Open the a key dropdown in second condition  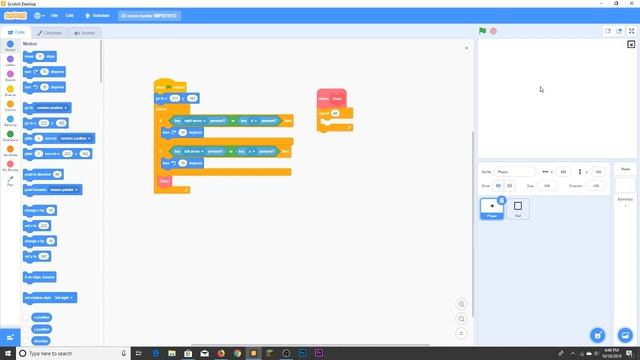tap(251, 151)
